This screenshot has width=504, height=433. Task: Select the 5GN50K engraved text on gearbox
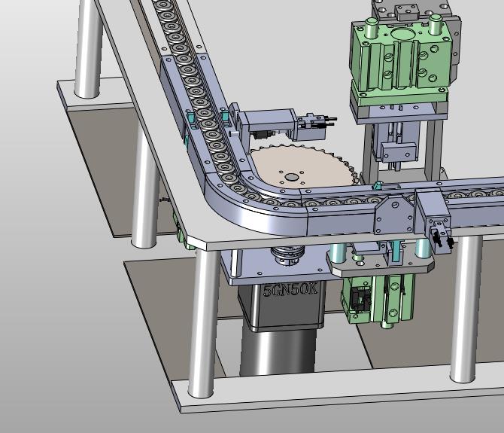tap(290, 290)
